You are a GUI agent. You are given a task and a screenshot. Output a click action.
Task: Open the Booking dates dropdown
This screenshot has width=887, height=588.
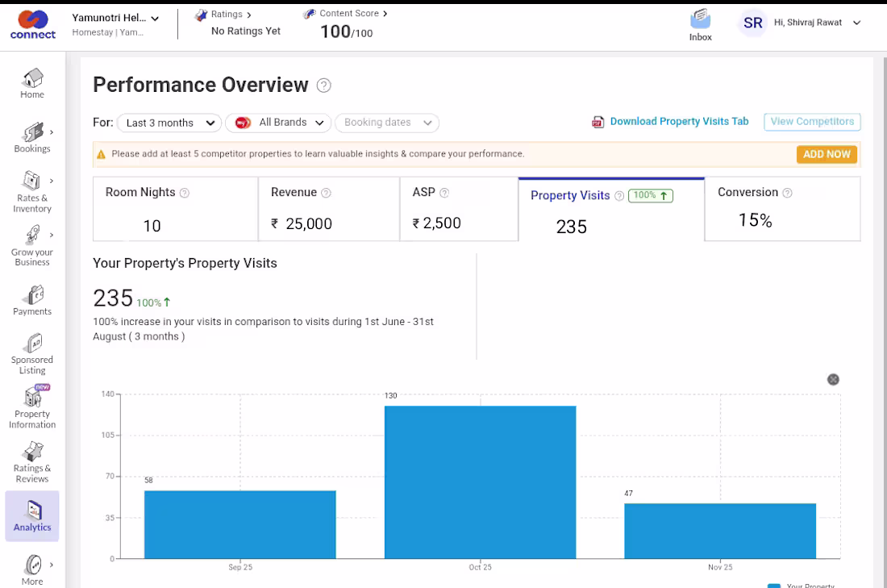[x=387, y=123]
